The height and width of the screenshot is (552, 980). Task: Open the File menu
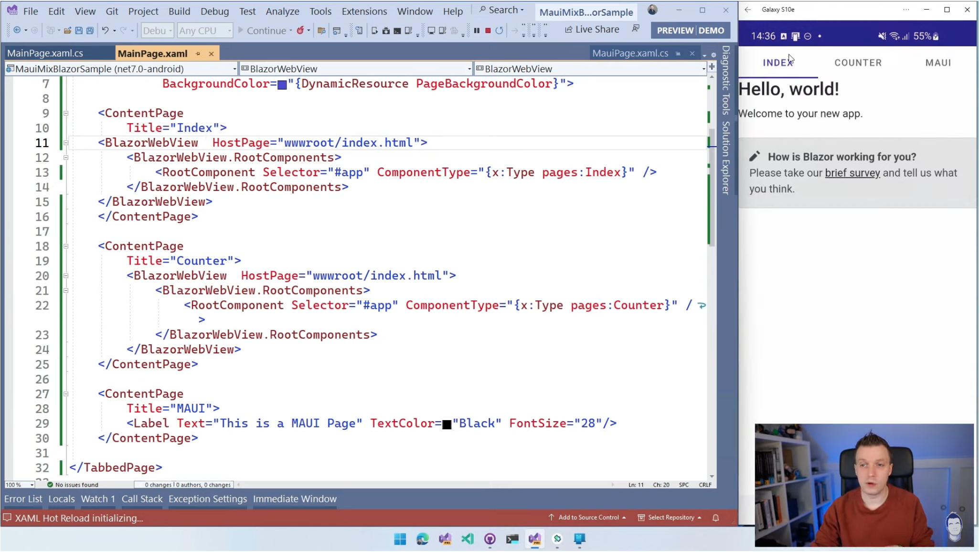coord(31,11)
